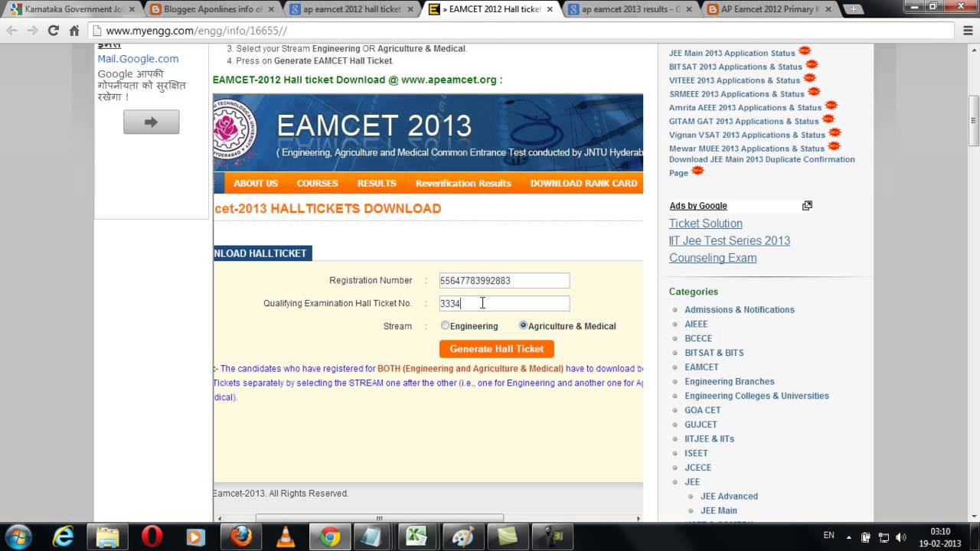Reload the current page
The width and height of the screenshot is (980, 551).
(x=54, y=31)
